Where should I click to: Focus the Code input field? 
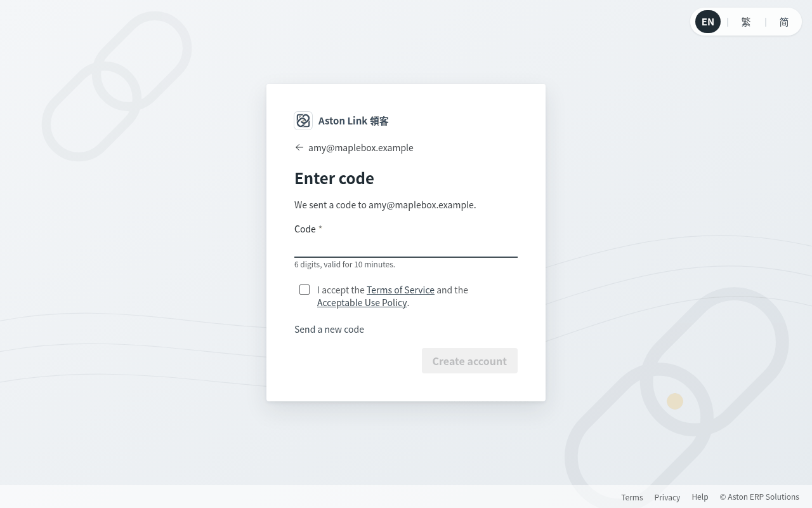(x=406, y=248)
